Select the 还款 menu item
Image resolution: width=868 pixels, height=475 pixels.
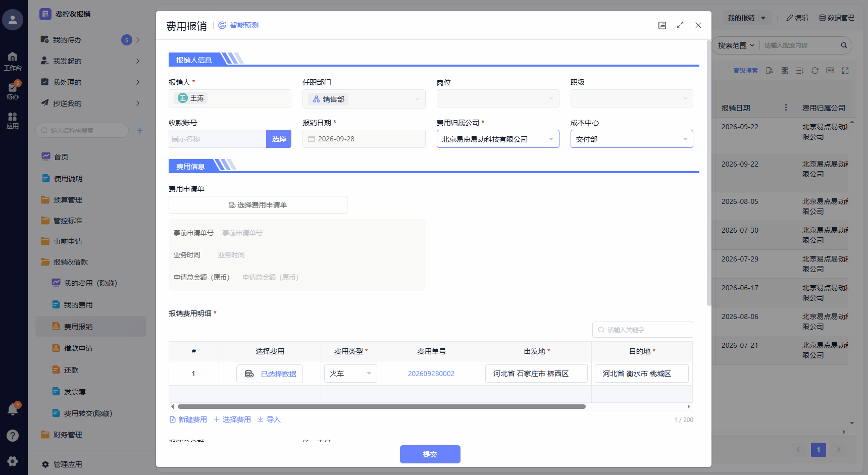tap(91, 370)
